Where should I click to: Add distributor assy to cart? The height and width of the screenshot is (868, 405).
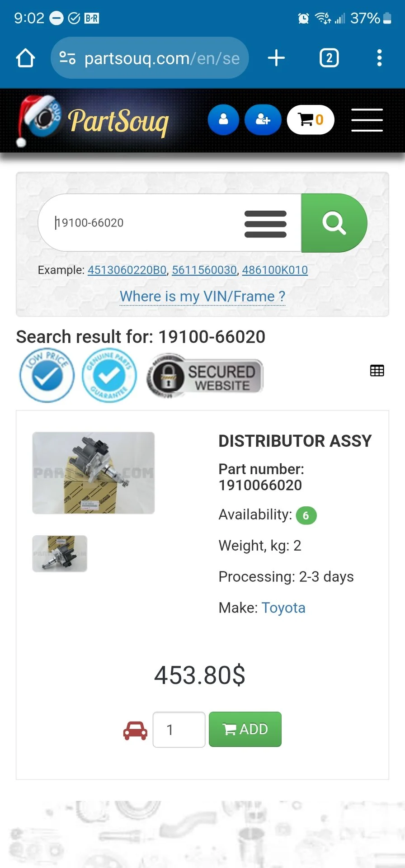tap(245, 729)
